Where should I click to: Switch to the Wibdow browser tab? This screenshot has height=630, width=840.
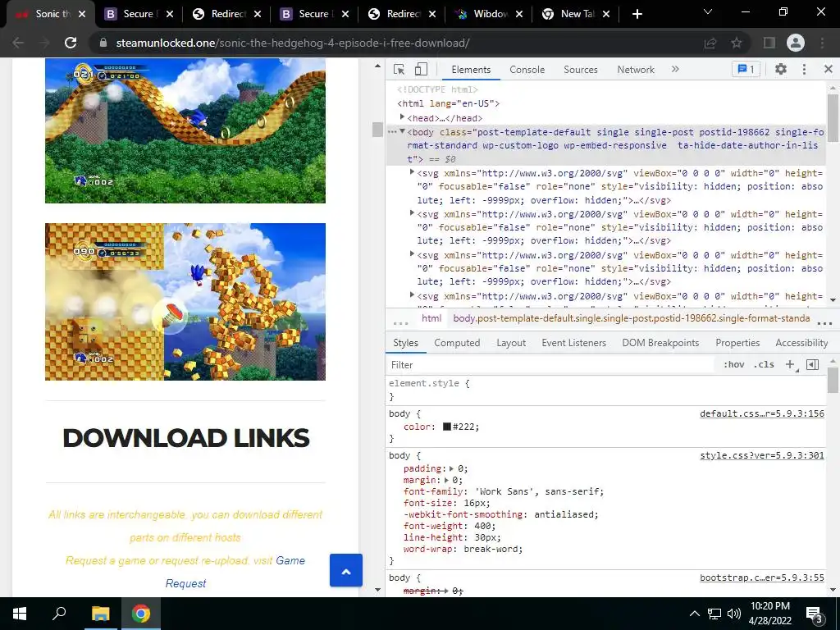pos(488,14)
